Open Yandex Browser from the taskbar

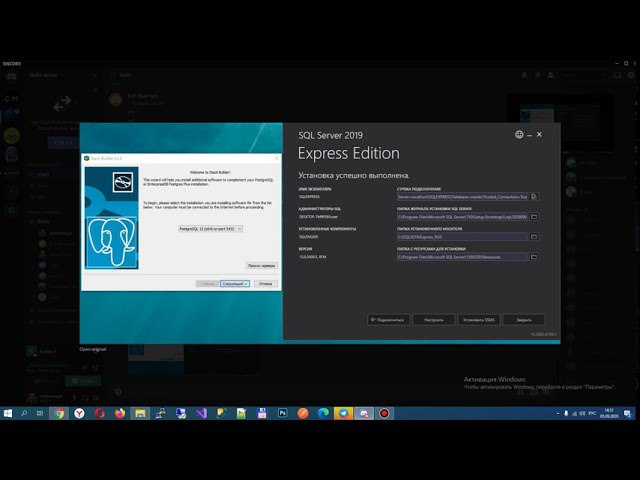click(79, 413)
